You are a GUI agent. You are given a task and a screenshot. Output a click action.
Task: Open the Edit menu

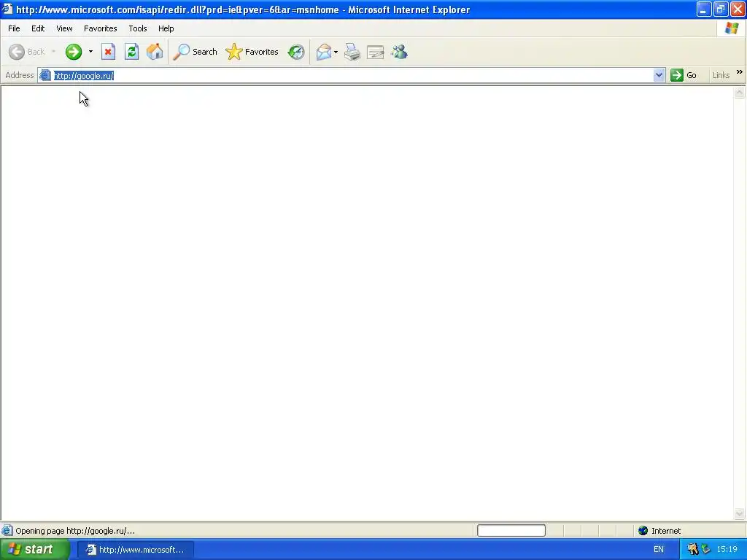point(38,28)
